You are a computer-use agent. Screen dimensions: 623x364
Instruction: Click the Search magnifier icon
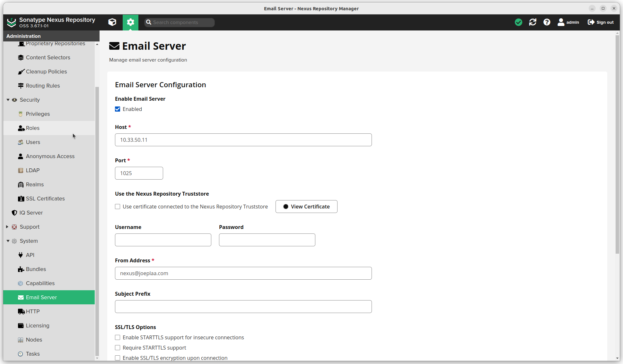coord(148,22)
